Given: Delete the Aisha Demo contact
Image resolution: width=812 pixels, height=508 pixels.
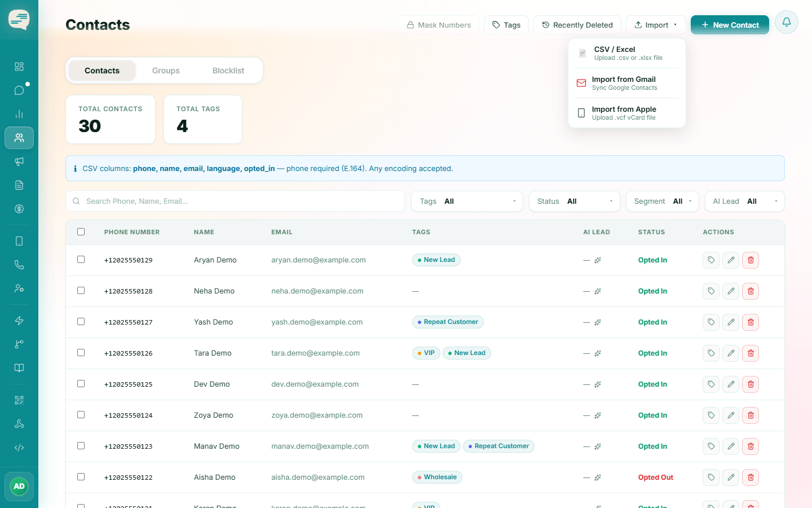Looking at the screenshot, I should pyautogui.click(x=751, y=478).
